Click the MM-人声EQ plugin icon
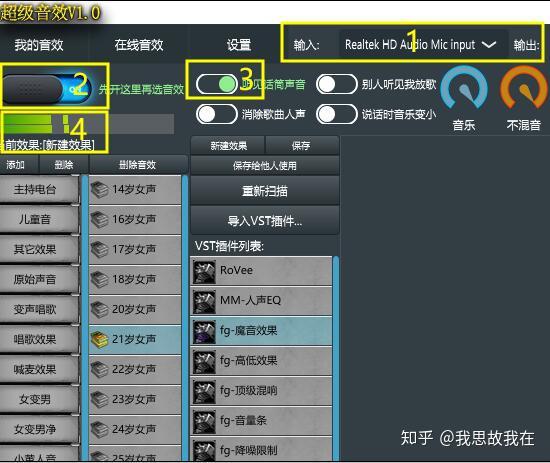This screenshot has width=550, height=463. coord(204,302)
